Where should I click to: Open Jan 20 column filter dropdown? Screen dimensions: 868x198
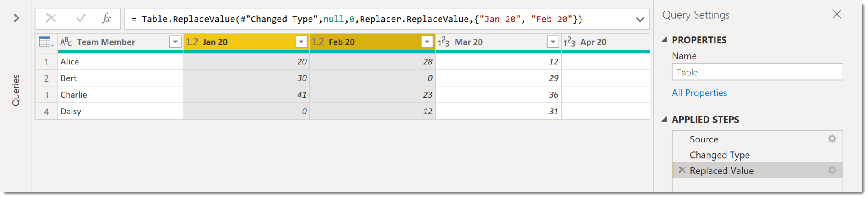pyautogui.click(x=301, y=42)
